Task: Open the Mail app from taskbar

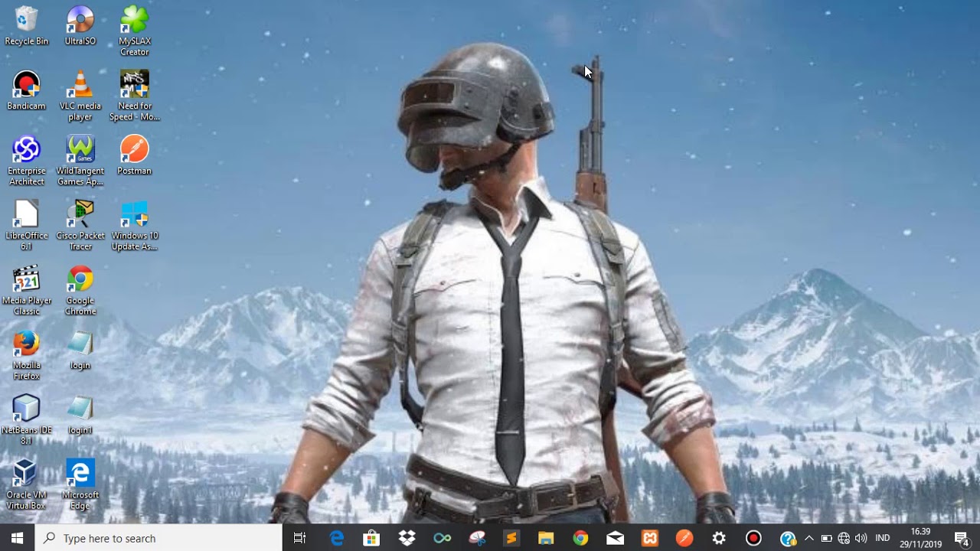Action: click(x=615, y=538)
